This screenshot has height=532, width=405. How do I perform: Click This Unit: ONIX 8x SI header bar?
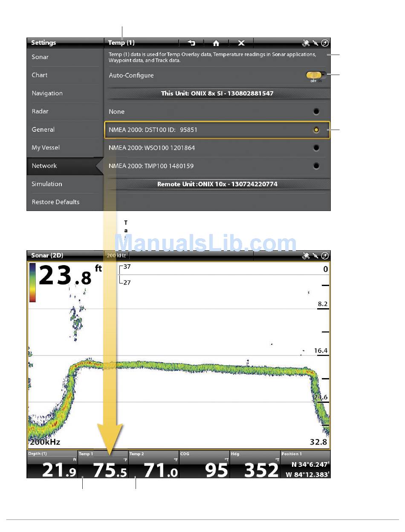click(217, 93)
